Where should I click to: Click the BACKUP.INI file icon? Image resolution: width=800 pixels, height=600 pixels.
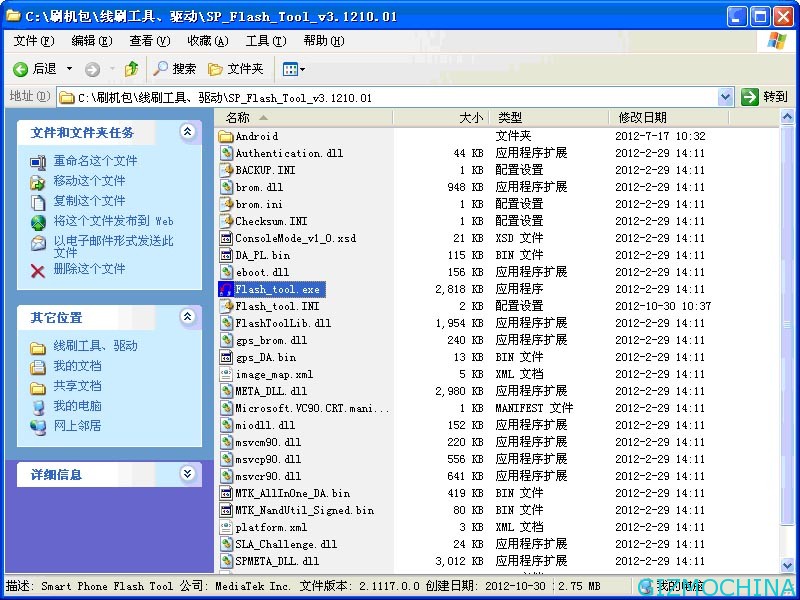coord(226,170)
